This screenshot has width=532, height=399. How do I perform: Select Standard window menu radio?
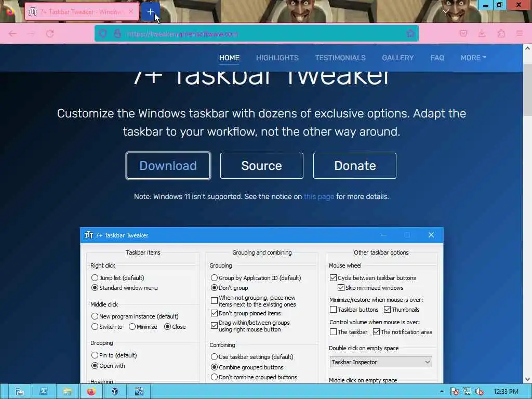[95, 288]
